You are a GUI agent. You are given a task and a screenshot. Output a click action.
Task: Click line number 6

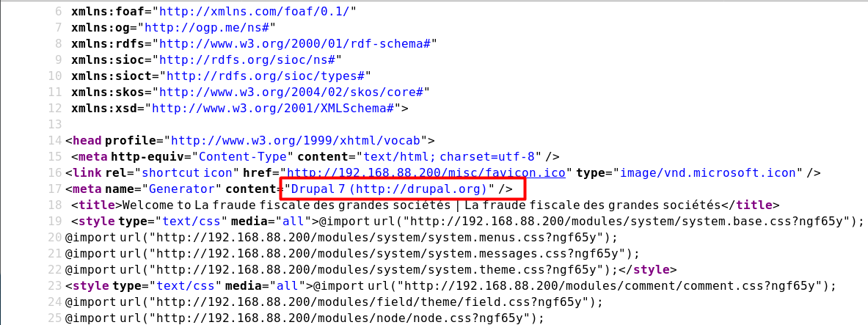click(x=59, y=10)
